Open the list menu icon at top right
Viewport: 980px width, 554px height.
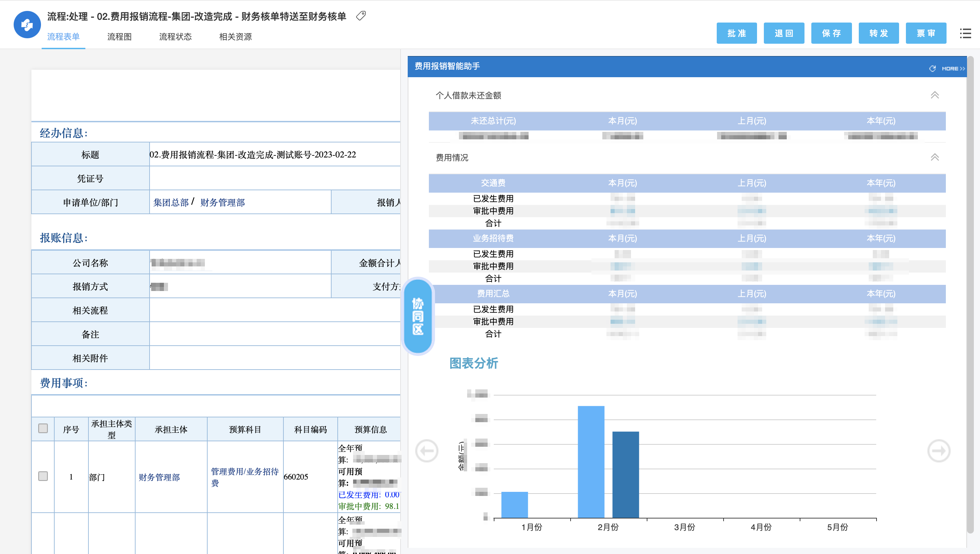coord(965,33)
